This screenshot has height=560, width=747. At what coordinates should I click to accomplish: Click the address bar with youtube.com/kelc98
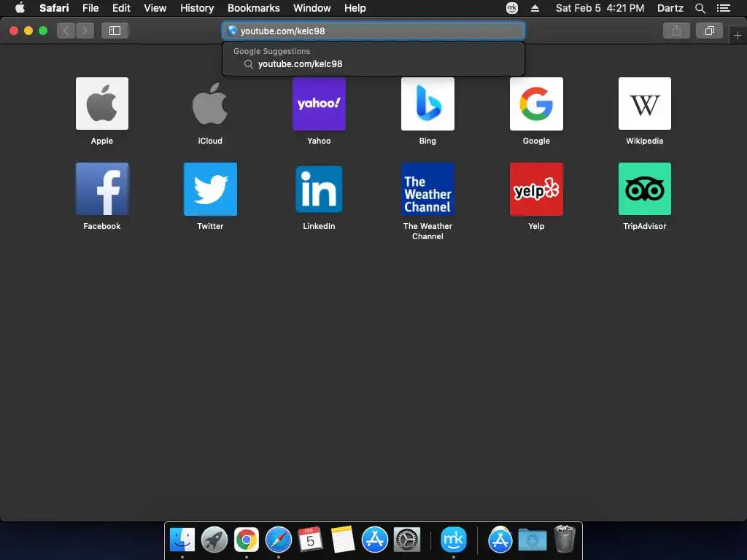pyautogui.click(x=373, y=31)
